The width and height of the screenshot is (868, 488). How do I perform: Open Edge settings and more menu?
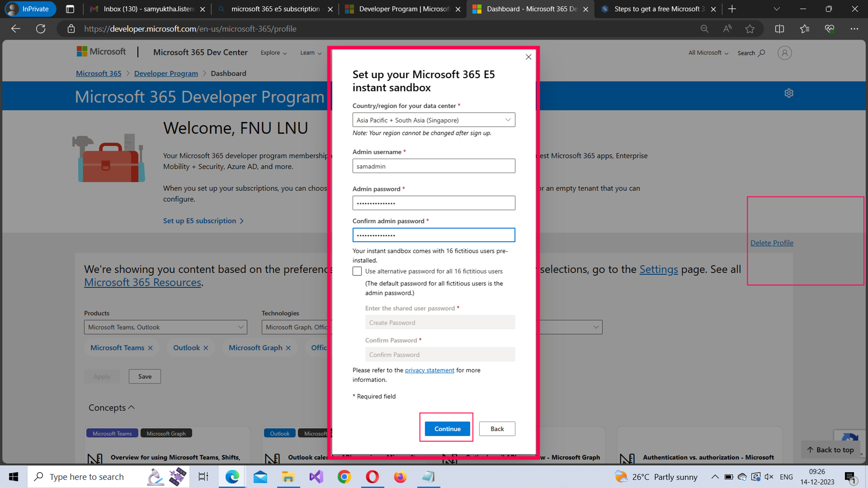click(x=854, y=29)
